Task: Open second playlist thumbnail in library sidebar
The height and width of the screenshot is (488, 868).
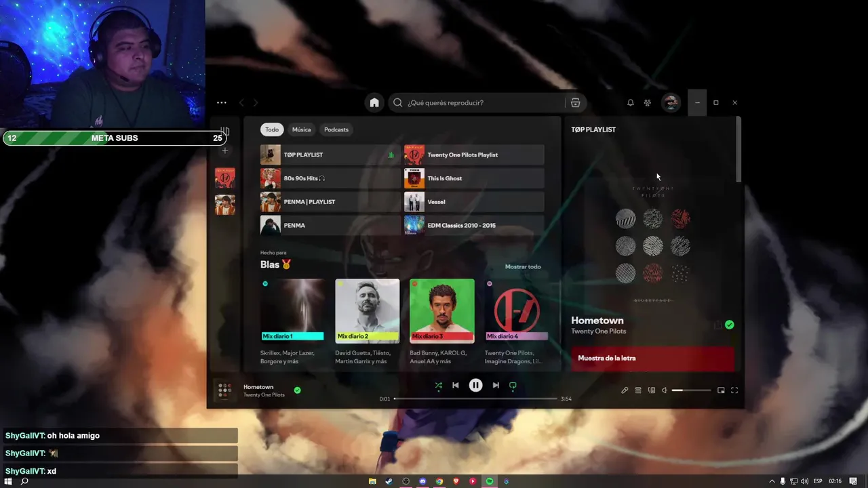Action: [225, 205]
